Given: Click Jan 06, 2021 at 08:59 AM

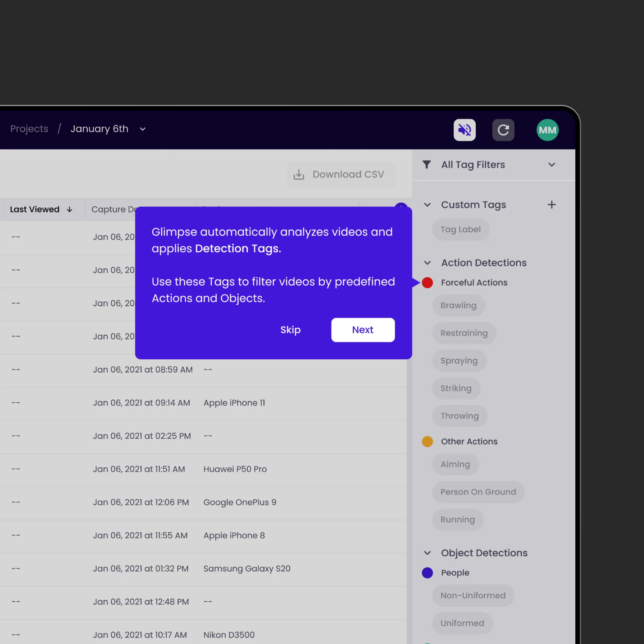Looking at the screenshot, I should pos(143,370).
